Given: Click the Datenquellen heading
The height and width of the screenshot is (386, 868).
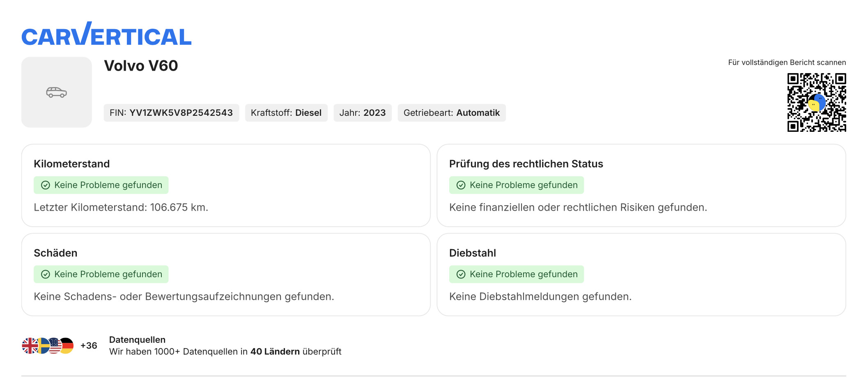Looking at the screenshot, I should (137, 340).
